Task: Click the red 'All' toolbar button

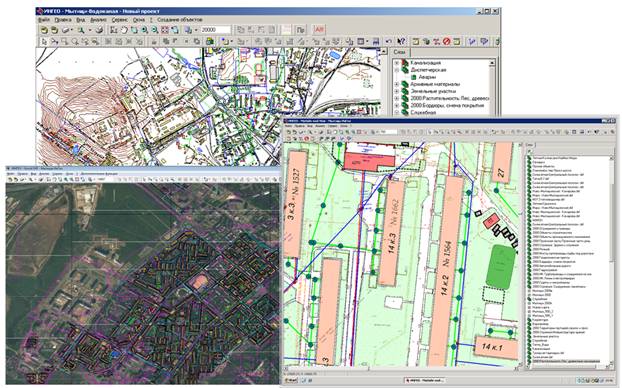Action: [x=319, y=30]
